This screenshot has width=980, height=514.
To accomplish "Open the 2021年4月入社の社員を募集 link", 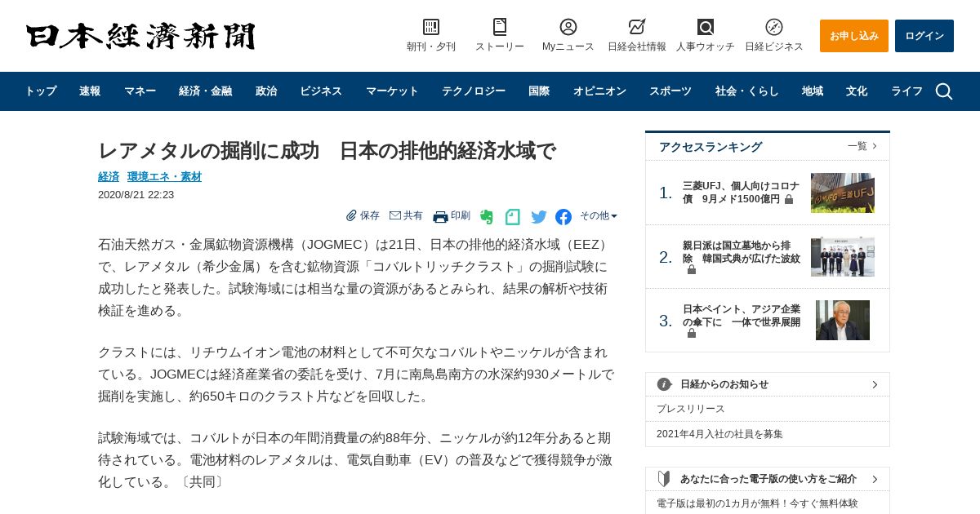I will (x=719, y=434).
